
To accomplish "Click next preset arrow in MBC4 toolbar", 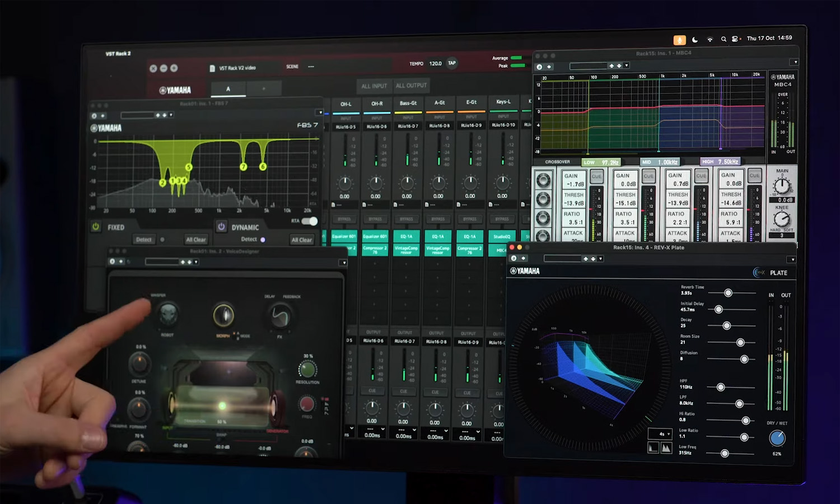I will click(x=619, y=66).
